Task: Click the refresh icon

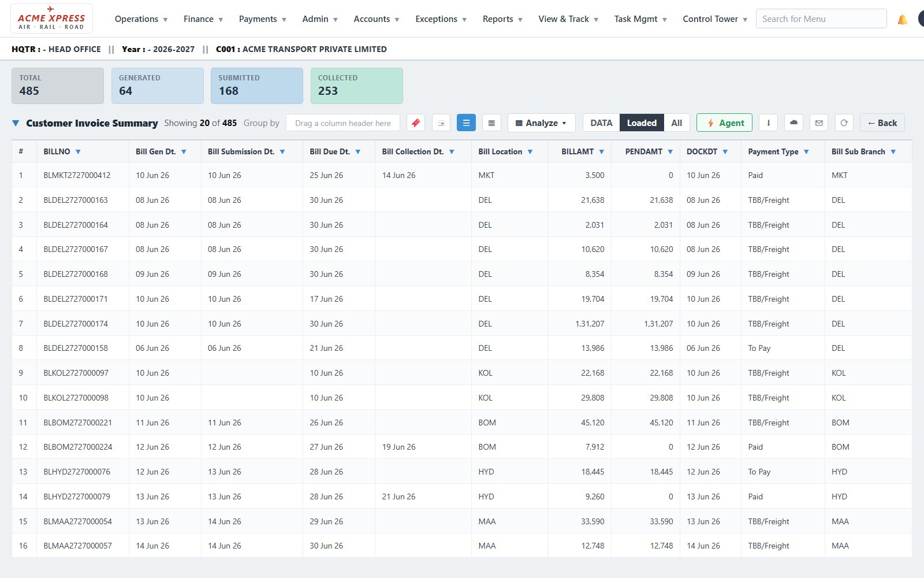Action: pos(844,123)
